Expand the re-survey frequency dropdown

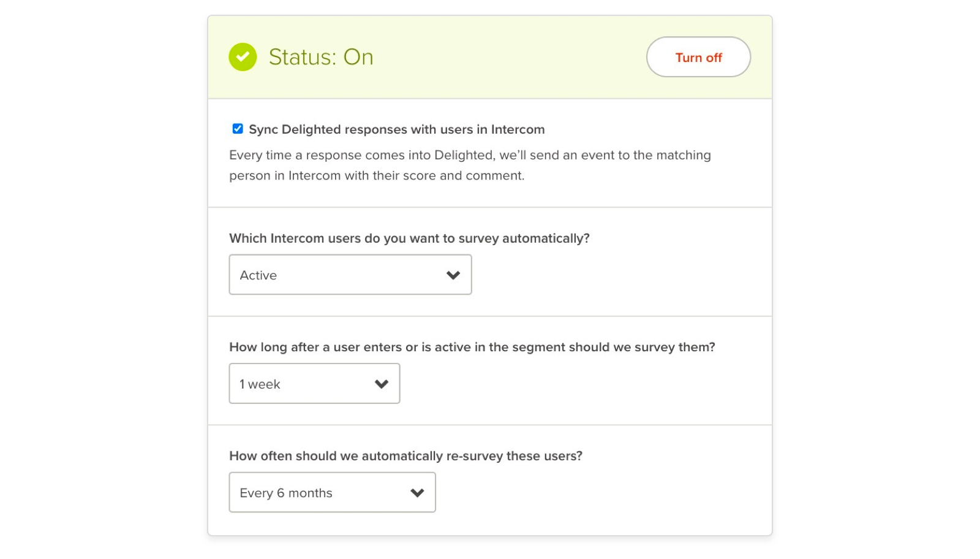(332, 492)
